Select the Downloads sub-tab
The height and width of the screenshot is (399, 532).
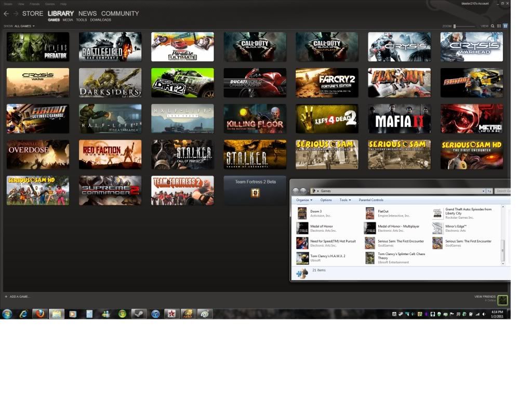[x=100, y=20]
